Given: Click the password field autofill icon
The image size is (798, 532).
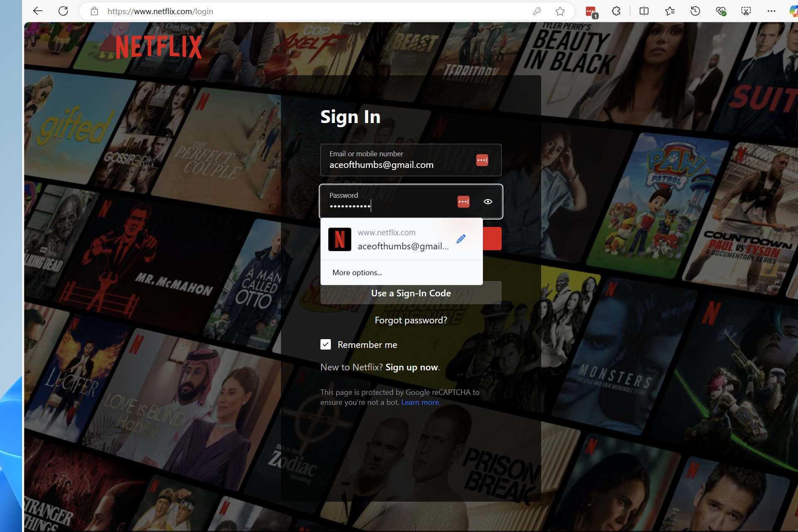Looking at the screenshot, I should click(x=463, y=201).
